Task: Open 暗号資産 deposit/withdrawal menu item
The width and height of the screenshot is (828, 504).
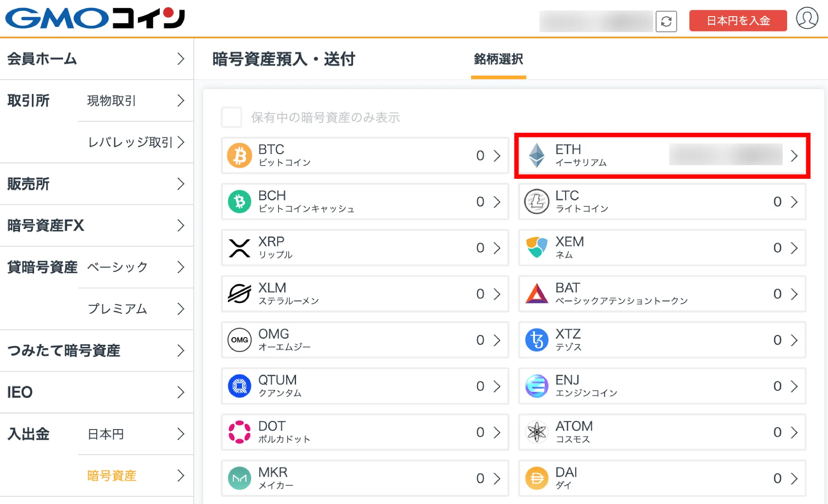Action: [136, 476]
